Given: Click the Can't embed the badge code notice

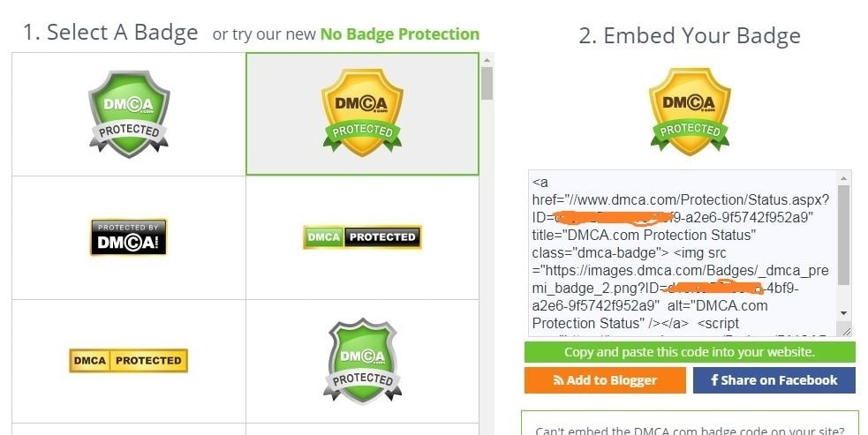Looking at the screenshot, I should pos(689,430).
